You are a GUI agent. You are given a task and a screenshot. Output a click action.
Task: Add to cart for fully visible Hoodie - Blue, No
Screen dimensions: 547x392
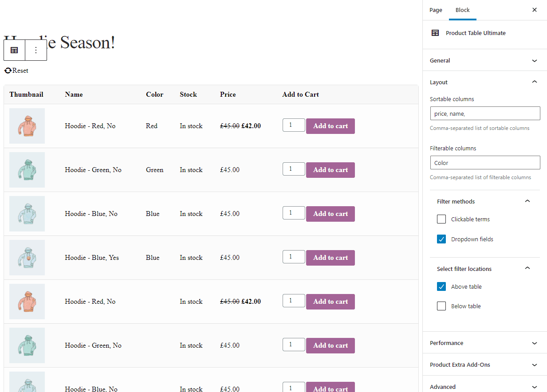tap(331, 214)
